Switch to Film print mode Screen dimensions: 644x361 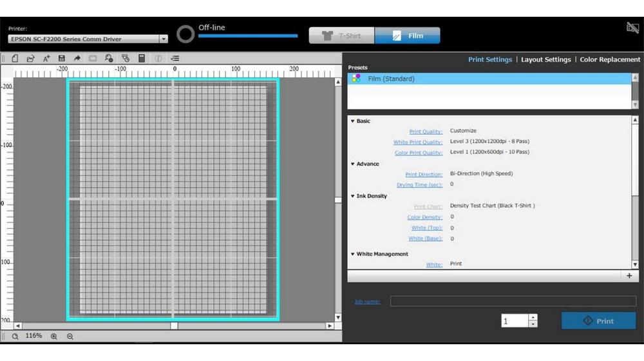point(408,36)
